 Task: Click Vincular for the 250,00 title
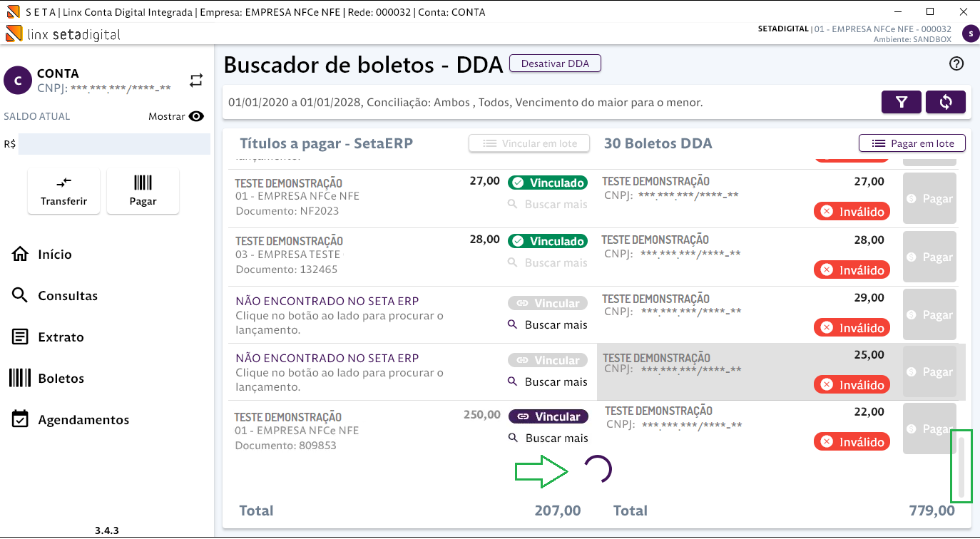point(548,416)
